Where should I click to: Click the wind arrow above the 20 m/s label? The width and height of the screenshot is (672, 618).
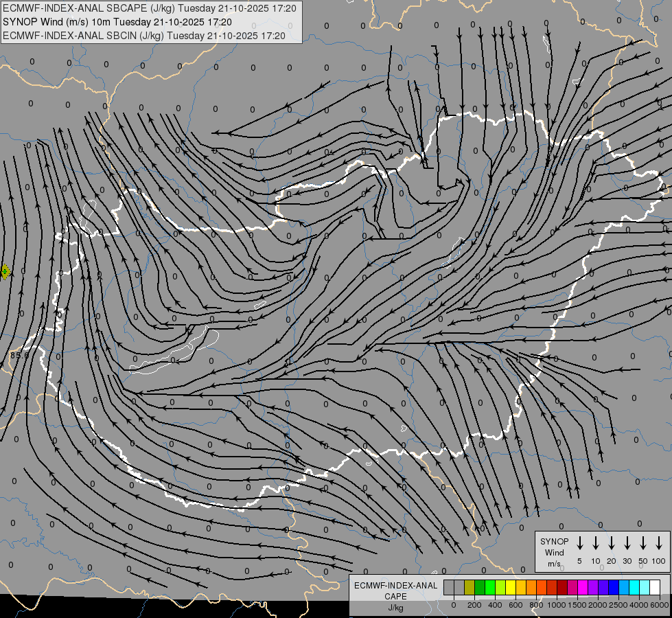611,543
